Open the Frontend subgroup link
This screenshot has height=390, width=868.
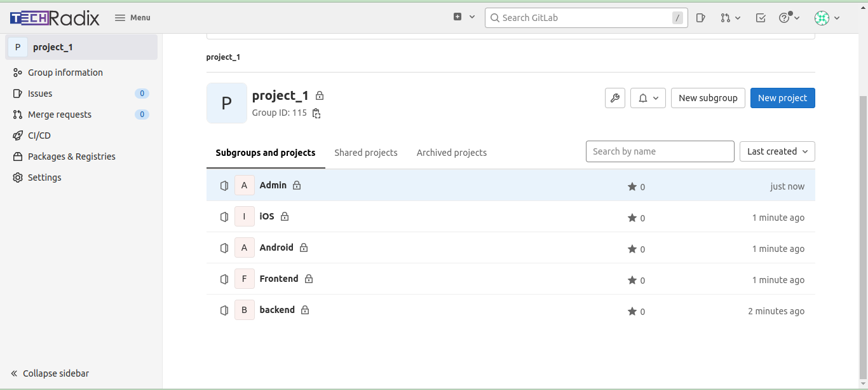pyautogui.click(x=278, y=279)
